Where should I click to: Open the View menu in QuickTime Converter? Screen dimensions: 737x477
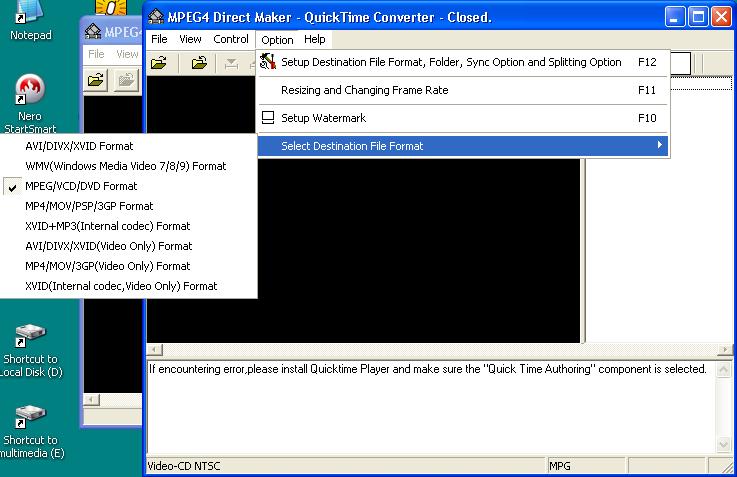[x=190, y=39]
